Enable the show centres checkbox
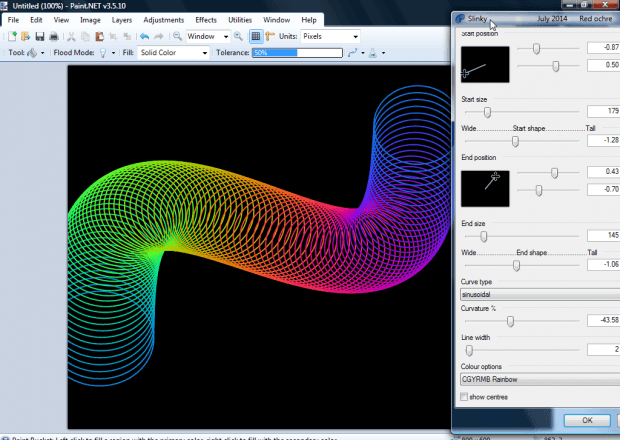The image size is (620, 440). pyautogui.click(x=464, y=397)
